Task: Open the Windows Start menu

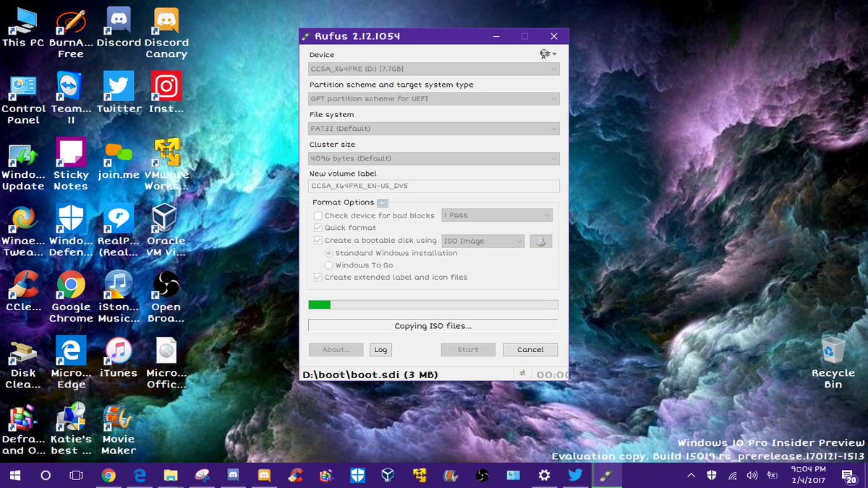Action: coord(14,475)
